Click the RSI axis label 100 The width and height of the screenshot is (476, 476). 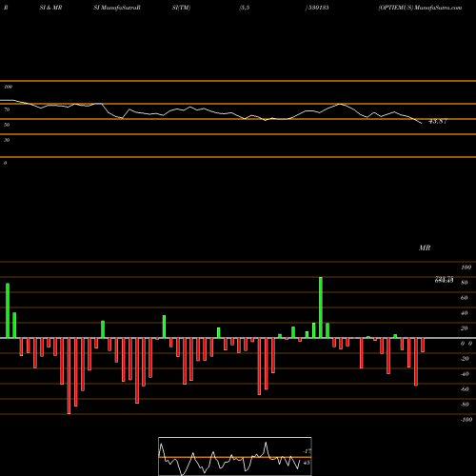pos(9,87)
